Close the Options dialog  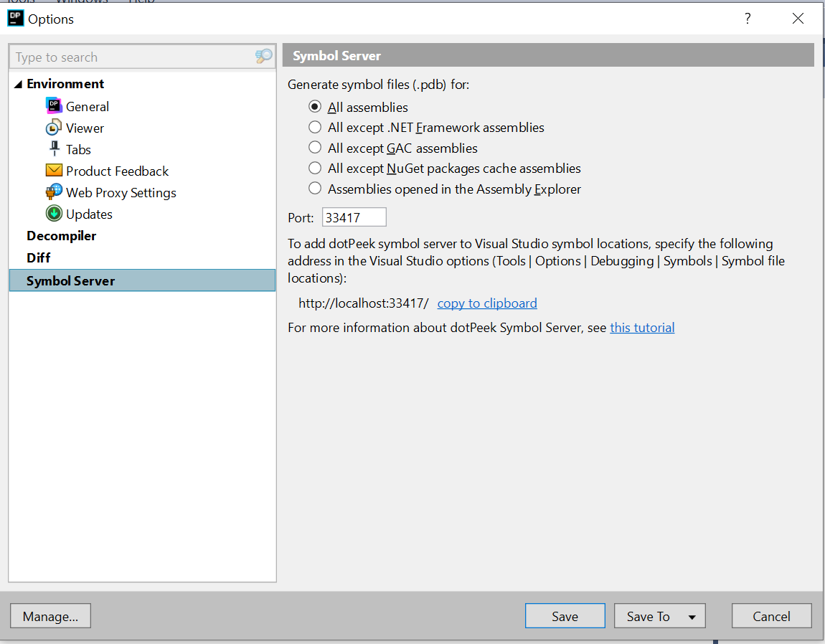click(x=798, y=19)
